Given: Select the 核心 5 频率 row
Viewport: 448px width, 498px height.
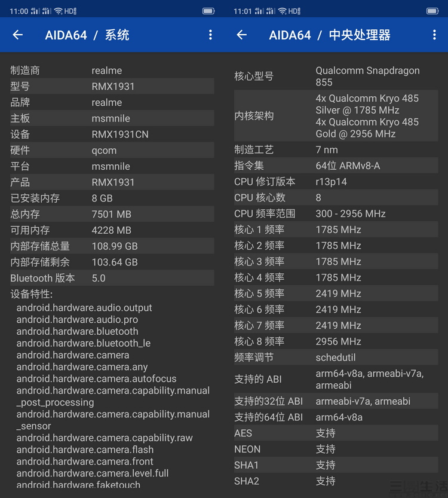Looking at the screenshot, I should point(336,293).
